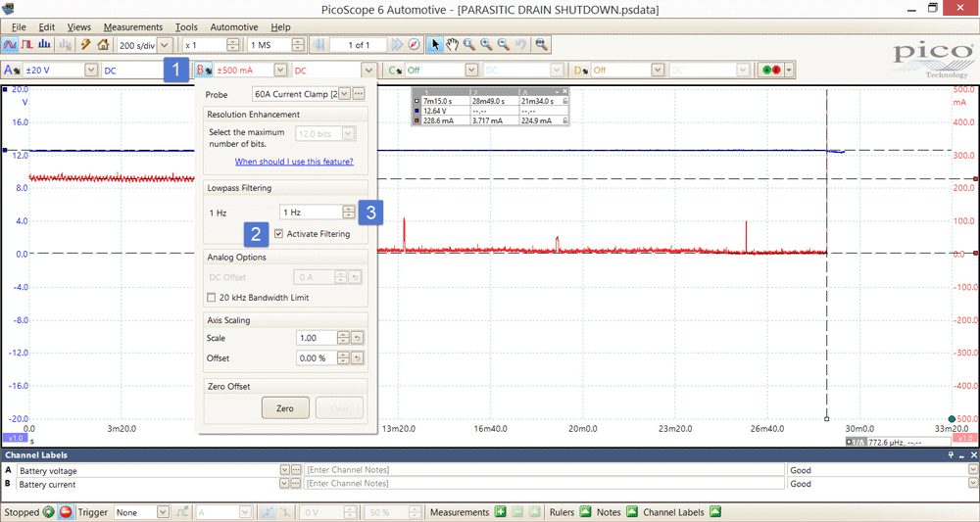Select the arrow pointer tool
This screenshot has height=522, width=980.
pyautogui.click(x=436, y=45)
